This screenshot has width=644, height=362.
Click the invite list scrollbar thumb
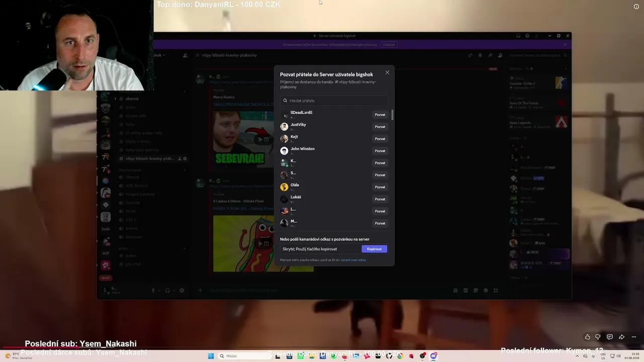pos(392,115)
